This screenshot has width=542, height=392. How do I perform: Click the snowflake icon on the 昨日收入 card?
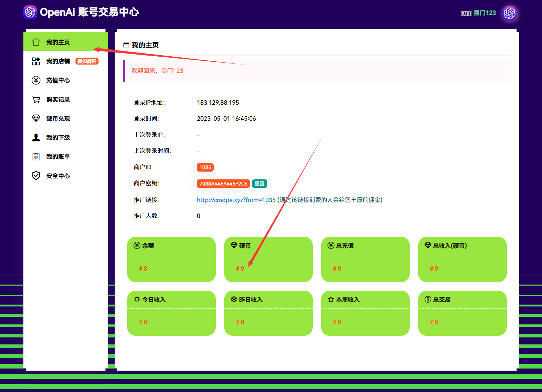tap(234, 299)
